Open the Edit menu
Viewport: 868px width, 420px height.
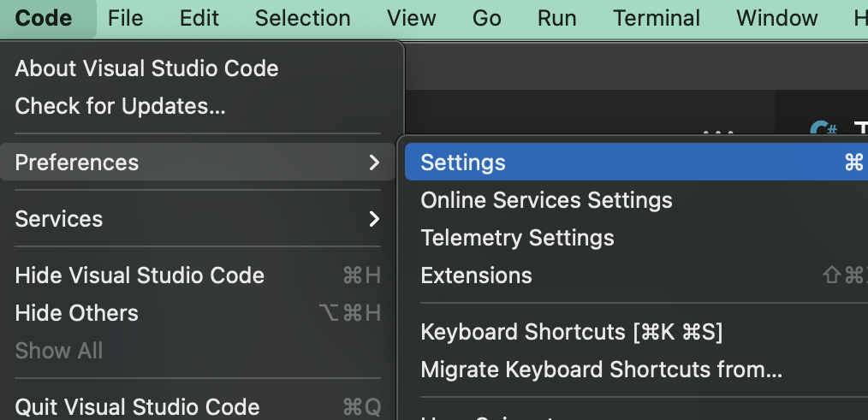click(x=199, y=18)
